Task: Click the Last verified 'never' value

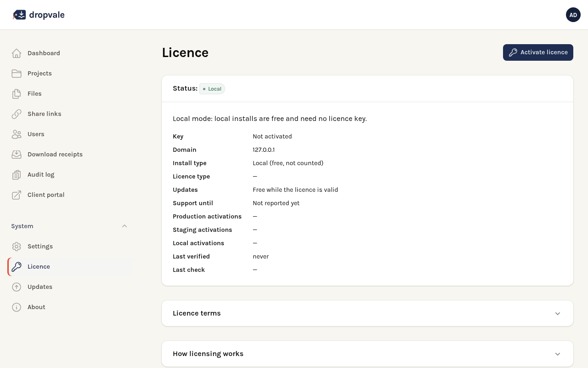Action: 261,257
